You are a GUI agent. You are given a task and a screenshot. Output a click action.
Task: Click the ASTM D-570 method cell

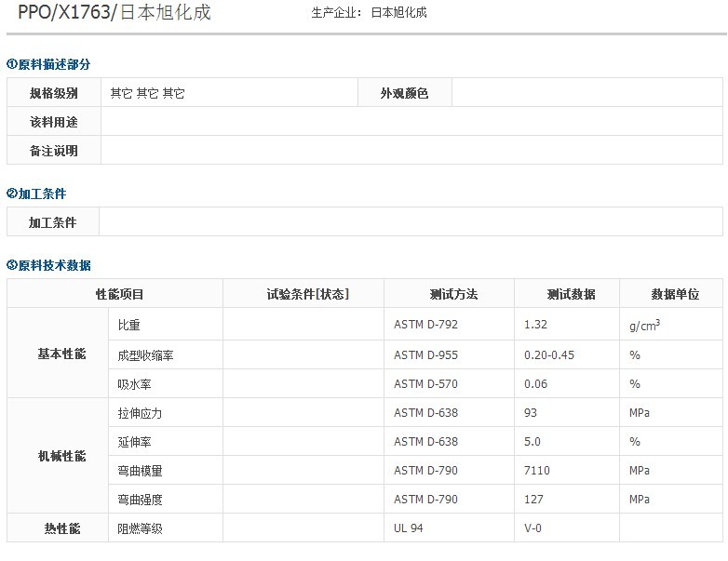pos(449,383)
